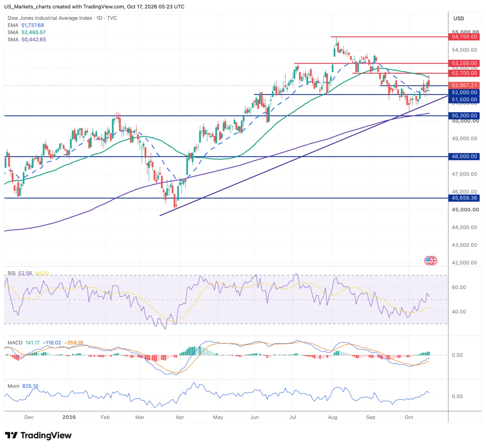Click the SMA 50,442.65 indicator label
This screenshot has height=448, width=486.
27,39
